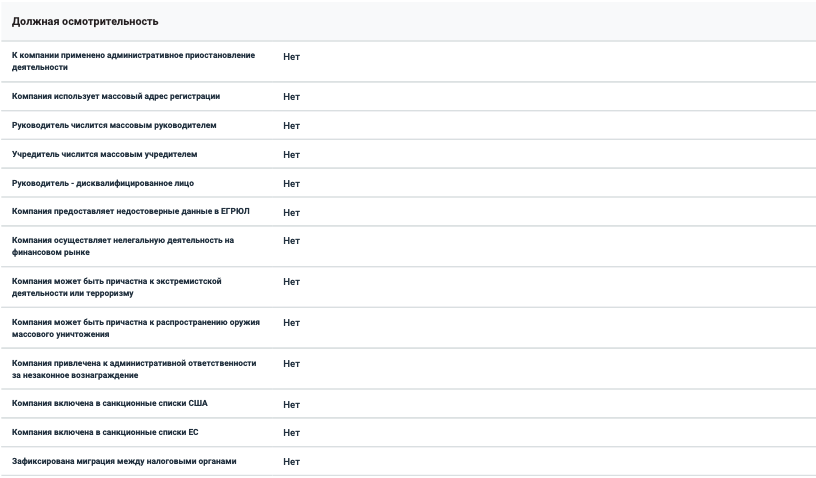The image size is (816, 478).
Task: Click 'причастна к экстремистской деятельности' label
Action: point(117,287)
